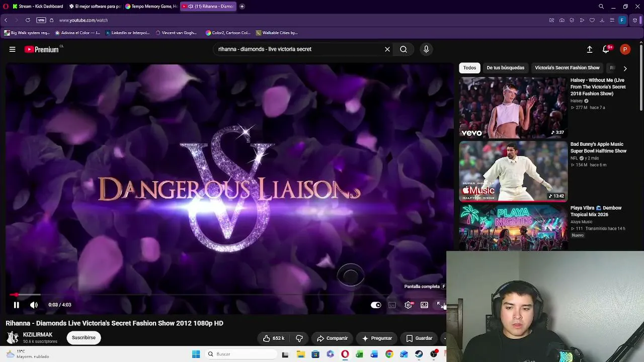
Task: Open KIZILIRMAK channel name link
Action: click(x=38, y=335)
